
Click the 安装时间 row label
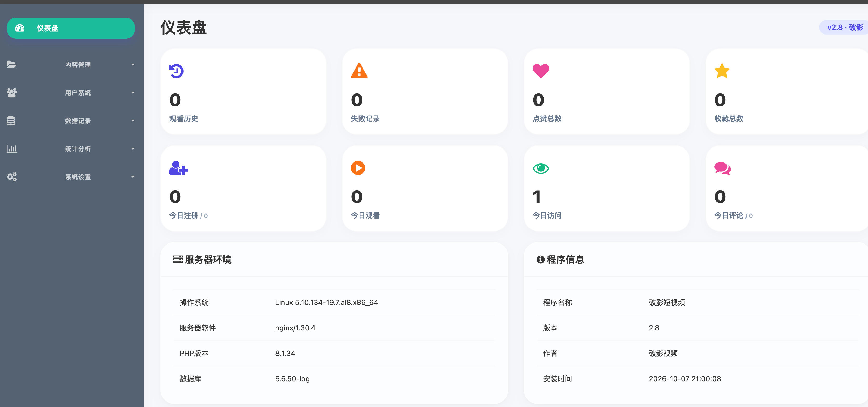[557, 379]
